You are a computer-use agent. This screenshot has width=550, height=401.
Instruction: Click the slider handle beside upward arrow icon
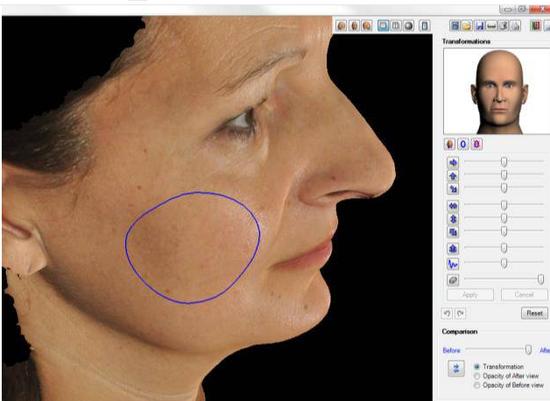[x=504, y=174]
